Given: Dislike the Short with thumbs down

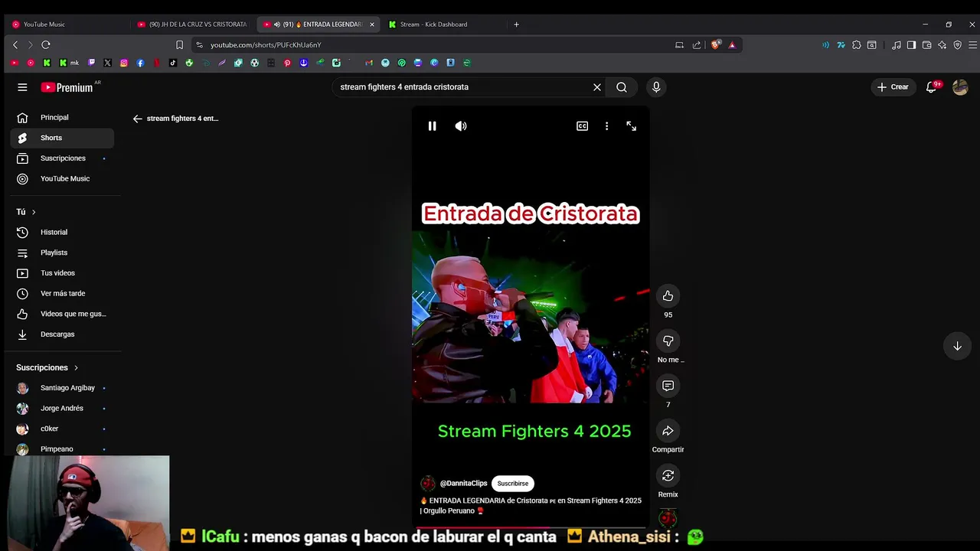Looking at the screenshot, I should click(668, 341).
